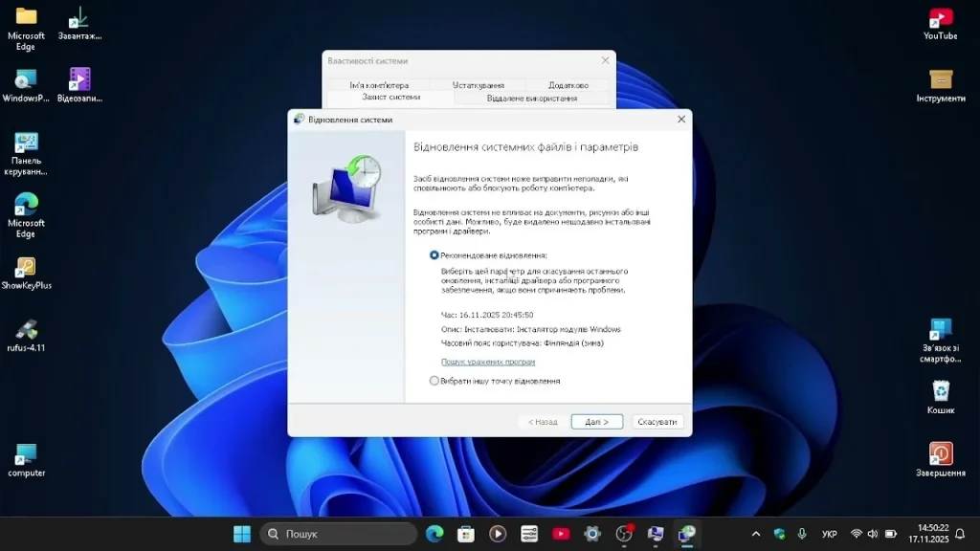This screenshot has width=980, height=551.
Task: Select Рекомендоване відновлення radio option
Action: (434, 255)
